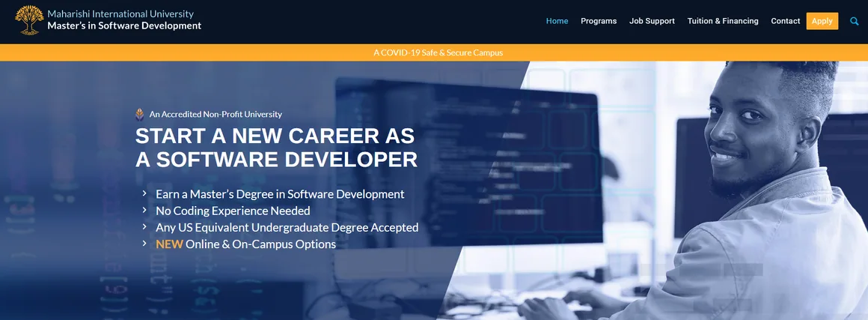This screenshot has width=868, height=320.
Task: Click chevron beside Any US Equivalent Undergraduate Degree
Action: 144,227
